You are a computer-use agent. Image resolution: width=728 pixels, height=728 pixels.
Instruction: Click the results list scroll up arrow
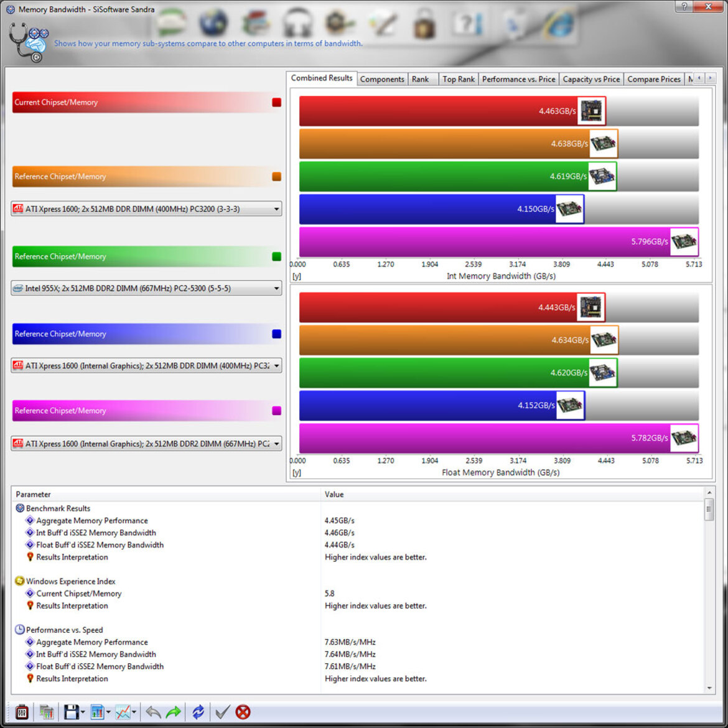pyautogui.click(x=709, y=492)
